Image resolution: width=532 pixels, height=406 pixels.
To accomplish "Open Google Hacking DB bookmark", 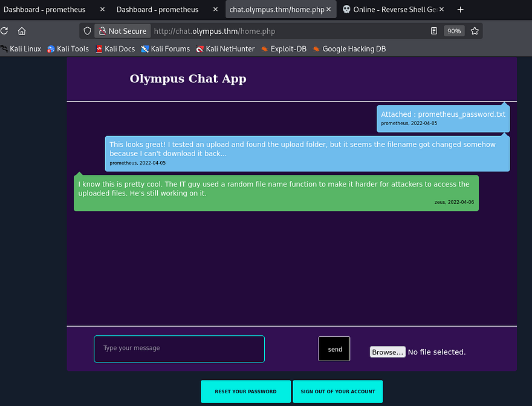I will coord(349,49).
